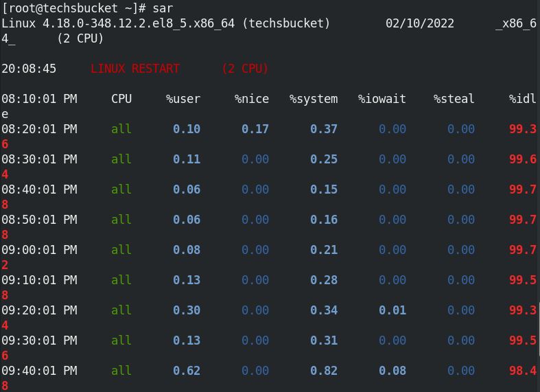The width and height of the screenshot is (540, 392).
Task: Click the (techsbucket) hostname in header
Action: (286, 23)
